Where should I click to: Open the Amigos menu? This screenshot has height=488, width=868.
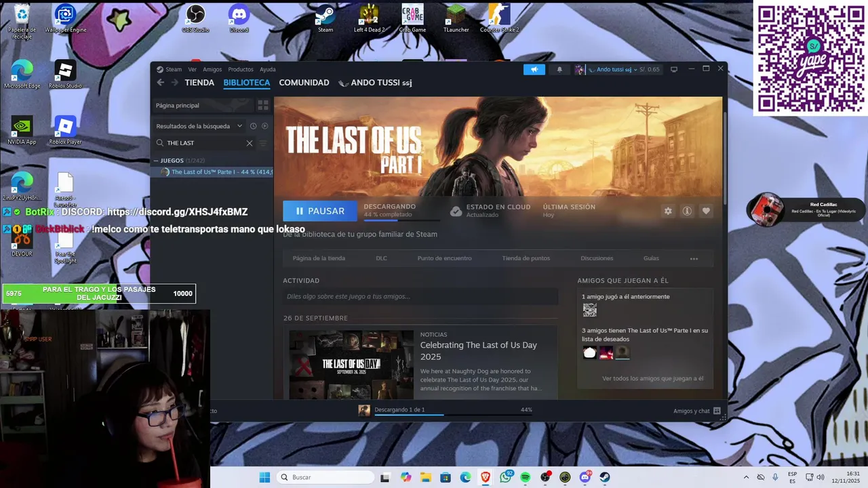212,69
